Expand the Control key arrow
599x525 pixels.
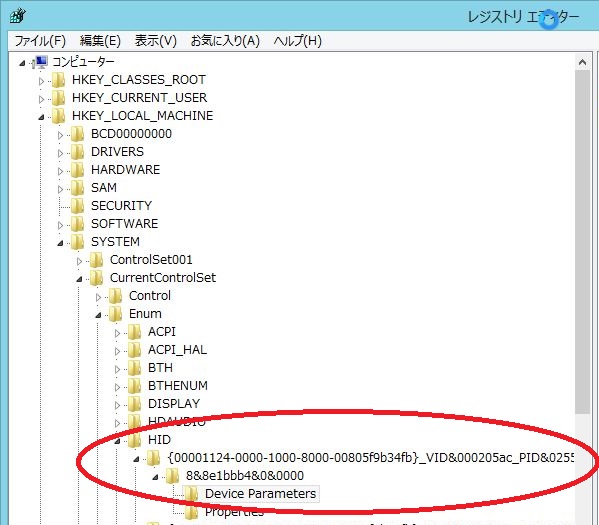tap(98, 297)
